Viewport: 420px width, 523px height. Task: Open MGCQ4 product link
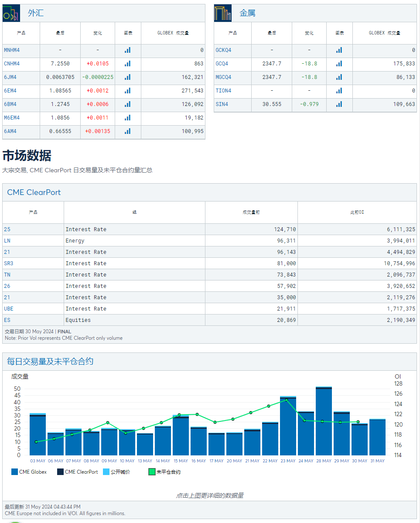pyautogui.click(x=223, y=77)
